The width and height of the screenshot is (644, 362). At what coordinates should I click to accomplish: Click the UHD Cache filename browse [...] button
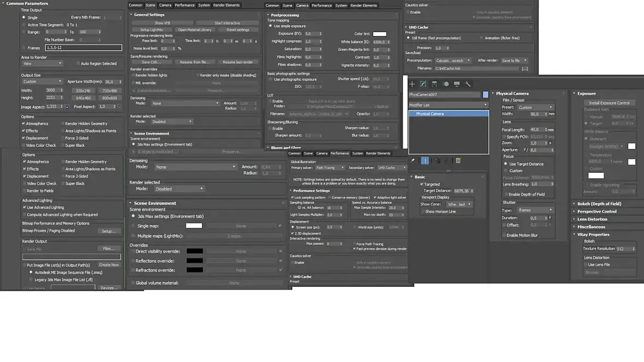pyautogui.click(x=524, y=69)
